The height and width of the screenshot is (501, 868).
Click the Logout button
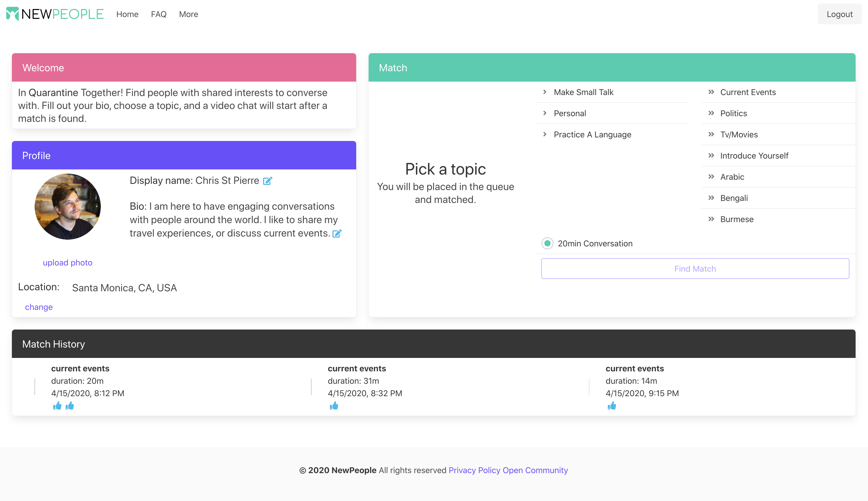pos(839,14)
